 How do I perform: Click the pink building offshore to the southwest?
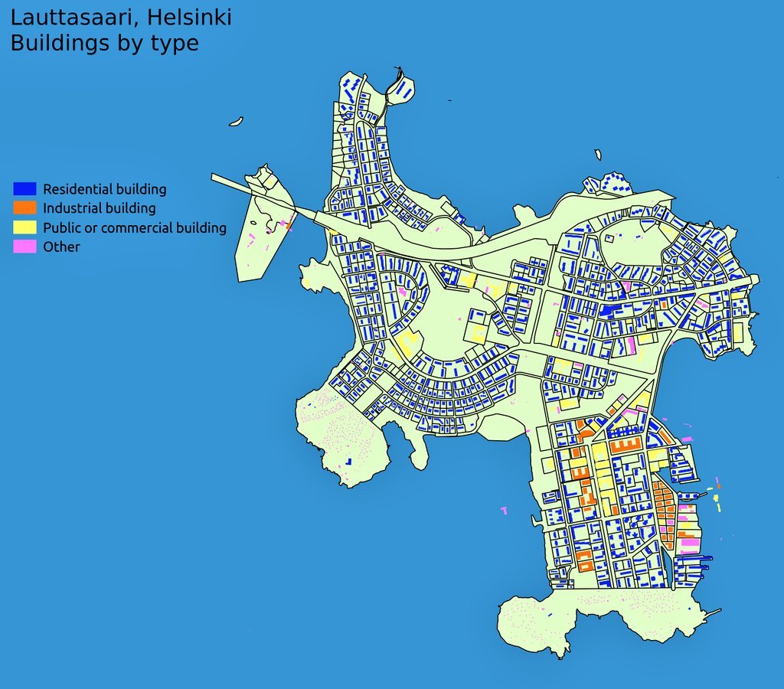click(504, 509)
